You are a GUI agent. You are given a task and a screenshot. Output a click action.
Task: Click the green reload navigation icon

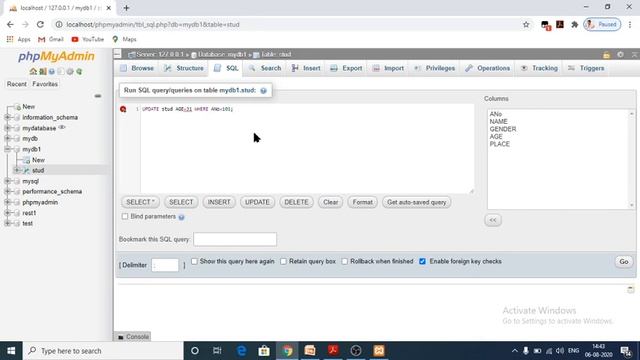pyautogui.click(x=79, y=71)
